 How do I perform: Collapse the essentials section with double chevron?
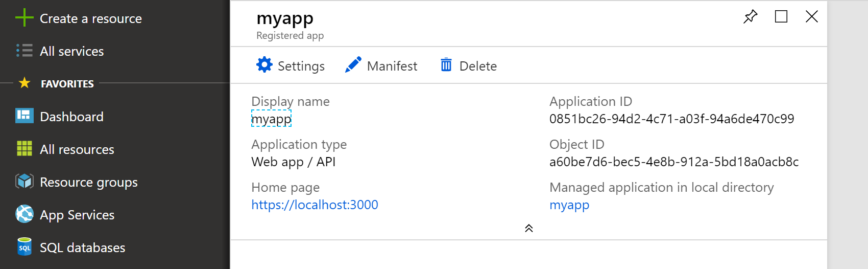(x=529, y=228)
